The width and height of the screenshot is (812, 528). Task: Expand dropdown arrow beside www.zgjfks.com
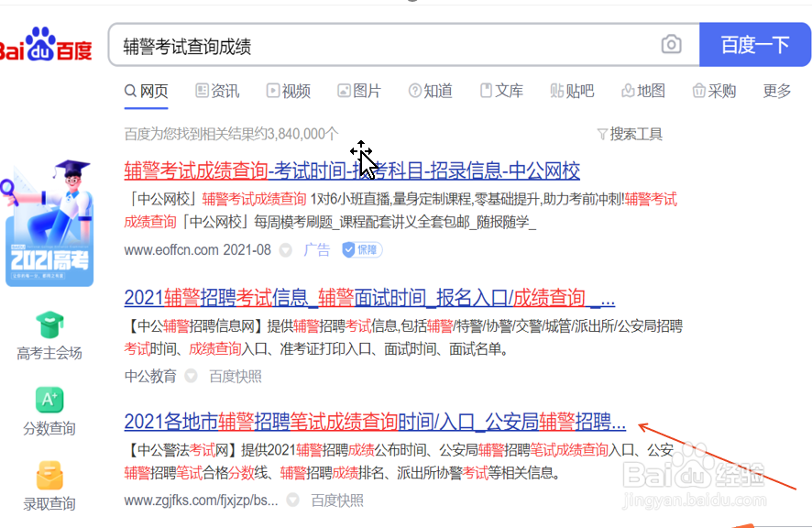[292, 500]
